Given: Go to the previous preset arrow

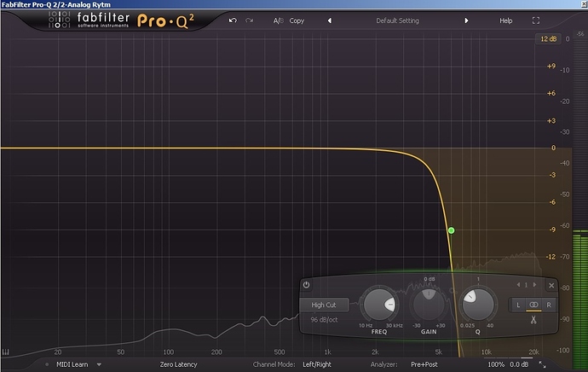Looking at the screenshot, I should pyautogui.click(x=330, y=20).
